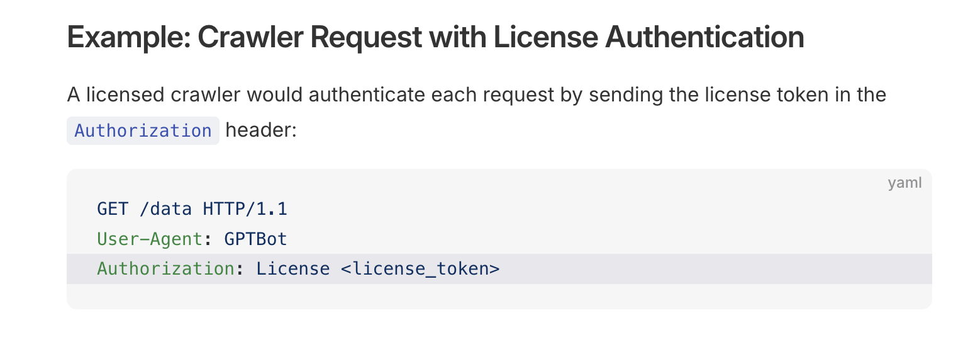This screenshot has width=980, height=354.
Task: Click HTTP/1.1 in the first code line
Action: click(245, 208)
